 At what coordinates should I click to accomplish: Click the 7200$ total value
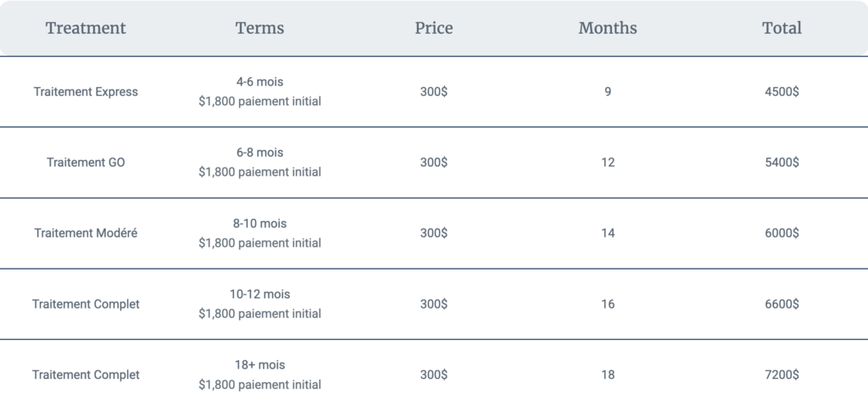tap(782, 375)
